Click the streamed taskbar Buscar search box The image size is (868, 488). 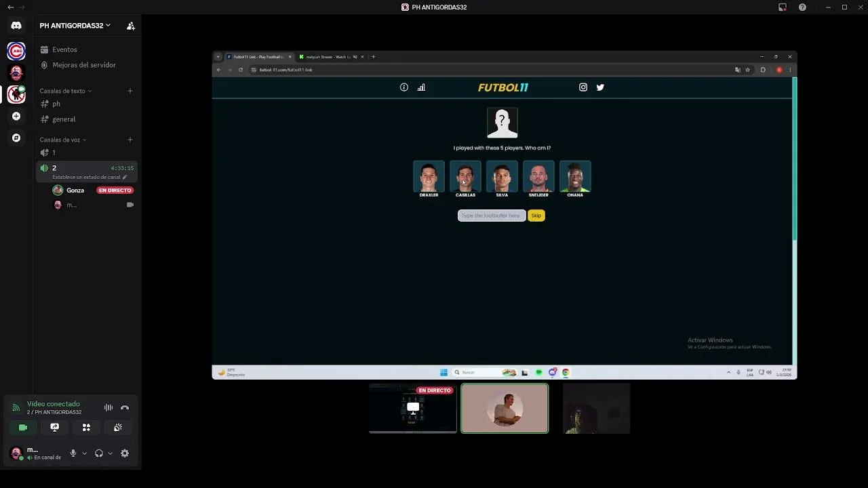485,372
